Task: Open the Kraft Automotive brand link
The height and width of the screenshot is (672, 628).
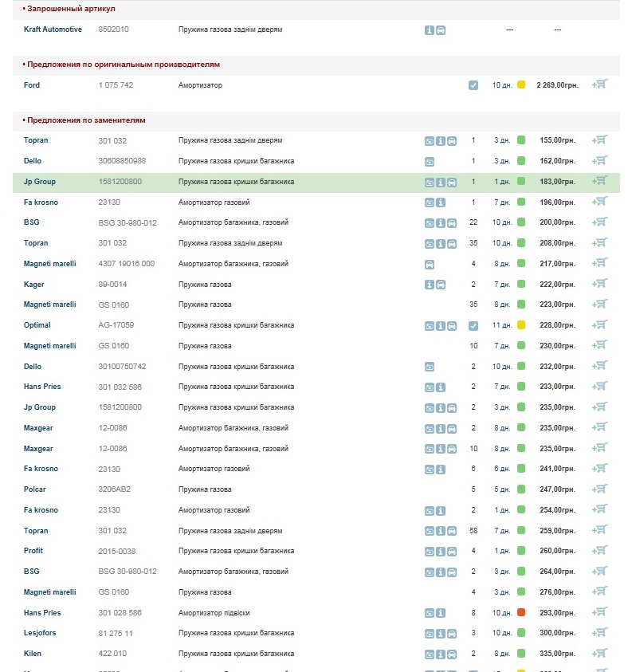Action: click(x=53, y=29)
